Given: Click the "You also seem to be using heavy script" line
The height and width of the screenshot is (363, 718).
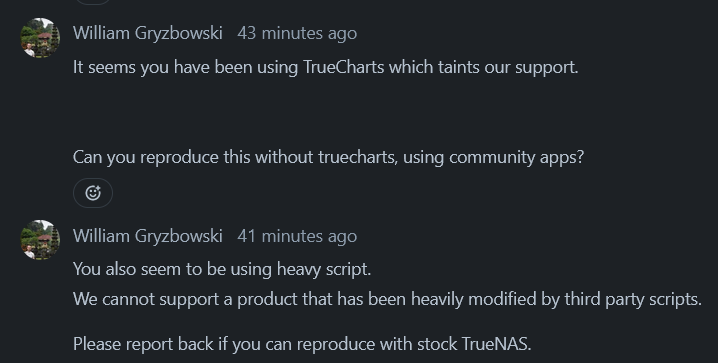Looking at the screenshot, I should tap(222, 269).
